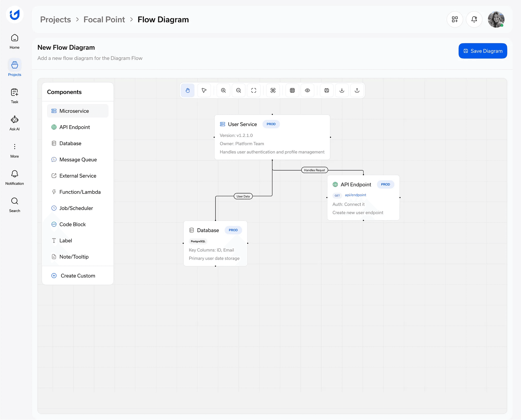Image resolution: width=521 pixels, height=420 pixels.
Task: Select the pointer selection tool
Action: pyautogui.click(x=204, y=90)
